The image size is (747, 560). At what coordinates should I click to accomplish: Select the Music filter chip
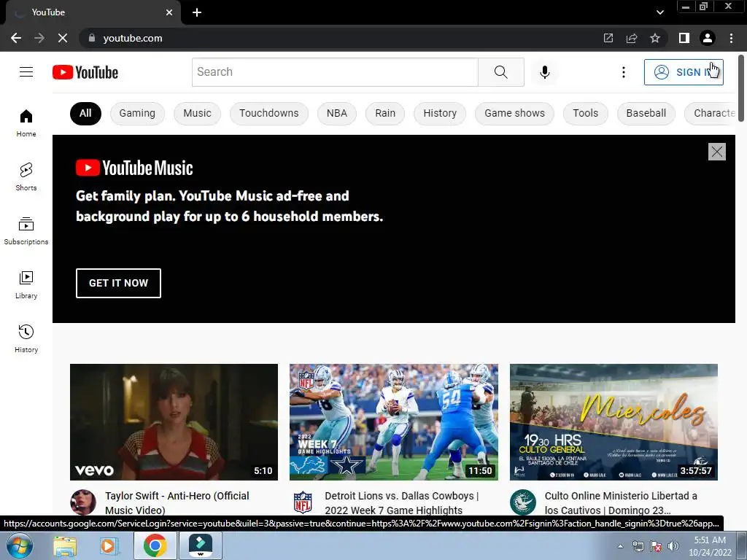(x=197, y=113)
